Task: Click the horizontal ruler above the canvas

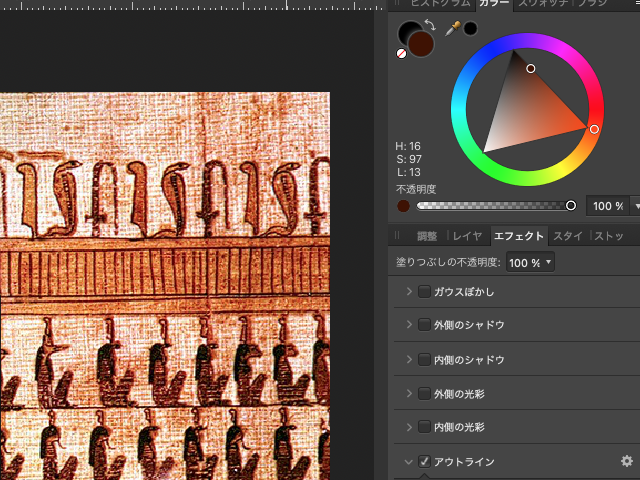Action: 192,5
